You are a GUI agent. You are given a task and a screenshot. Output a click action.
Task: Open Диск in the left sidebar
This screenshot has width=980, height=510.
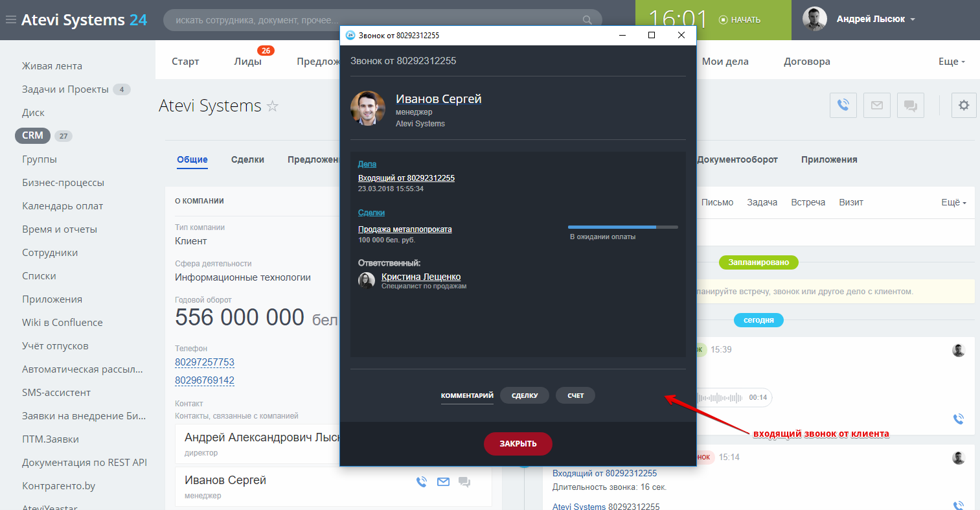click(x=33, y=113)
